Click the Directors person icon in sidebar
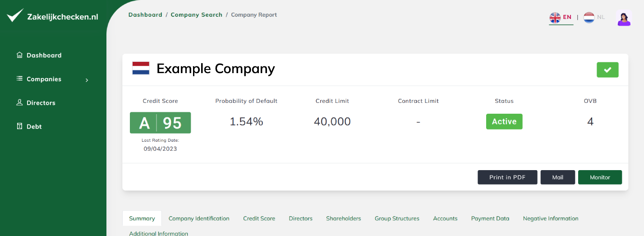The image size is (644, 236). click(19, 102)
